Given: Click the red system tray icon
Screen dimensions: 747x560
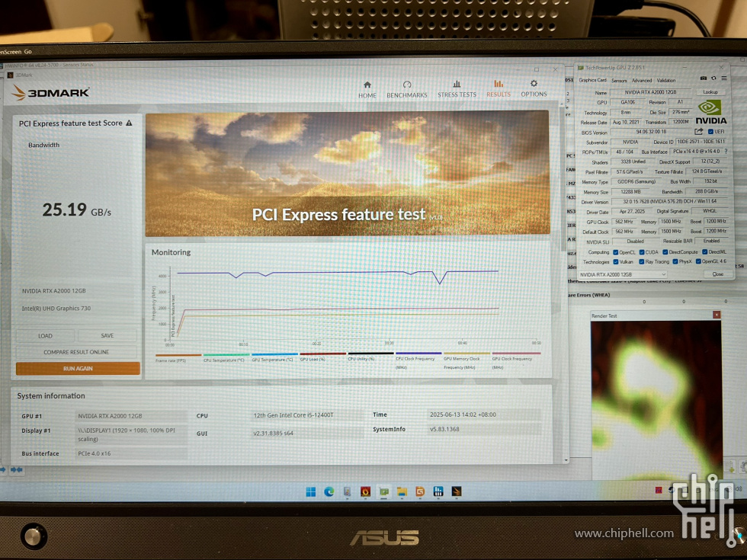Looking at the screenshot, I should 659,490.
